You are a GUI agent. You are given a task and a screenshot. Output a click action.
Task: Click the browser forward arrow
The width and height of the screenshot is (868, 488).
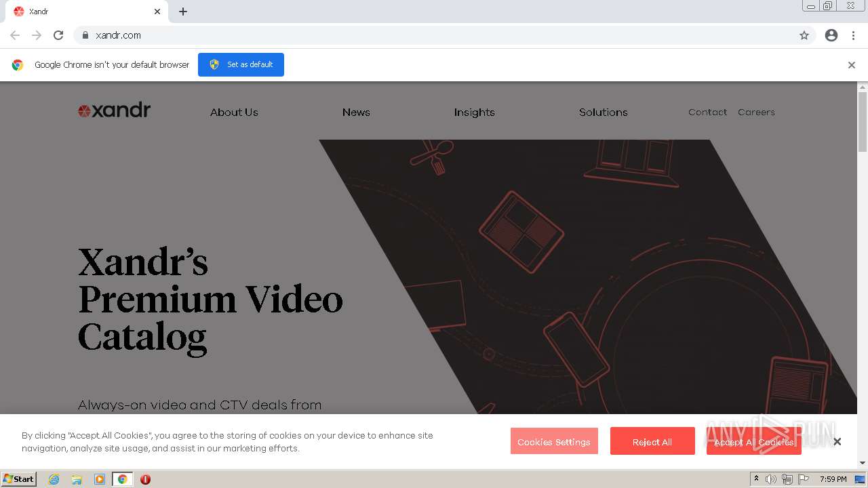pyautogui.click(x=37, y=35)
